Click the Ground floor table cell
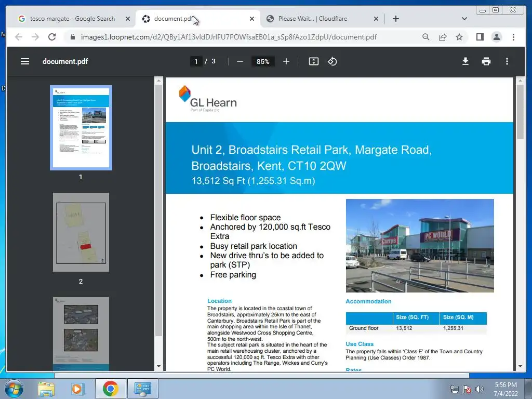The image size is (532, 399). coord(363,328)
